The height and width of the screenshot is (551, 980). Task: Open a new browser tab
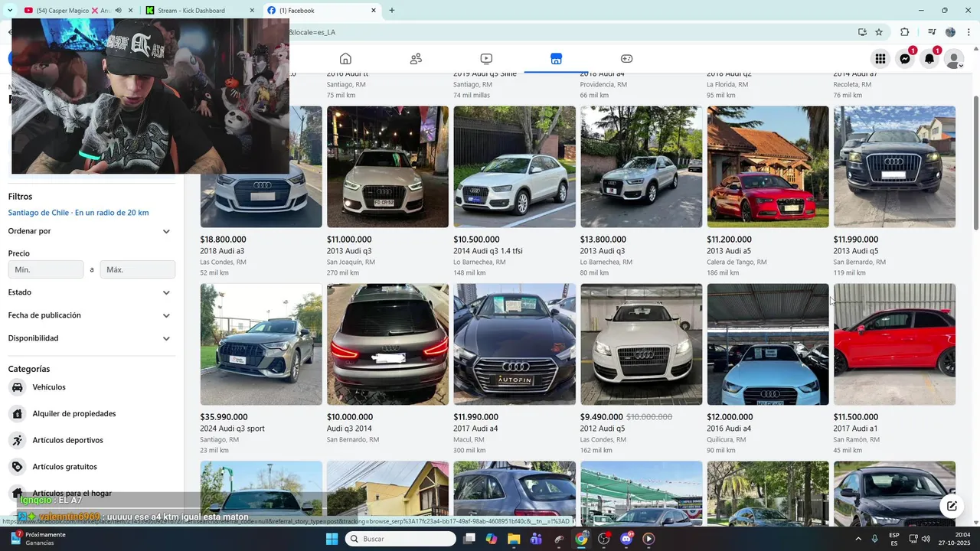tap(392, 11)
